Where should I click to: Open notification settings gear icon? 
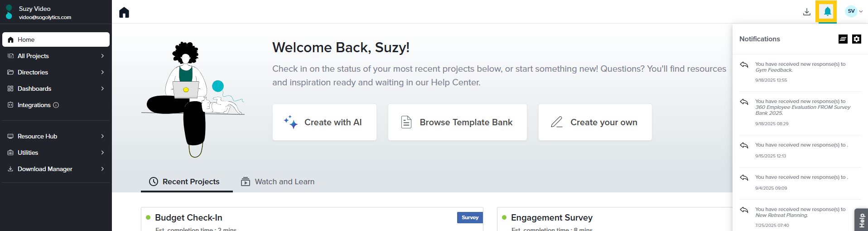point(856,39)
